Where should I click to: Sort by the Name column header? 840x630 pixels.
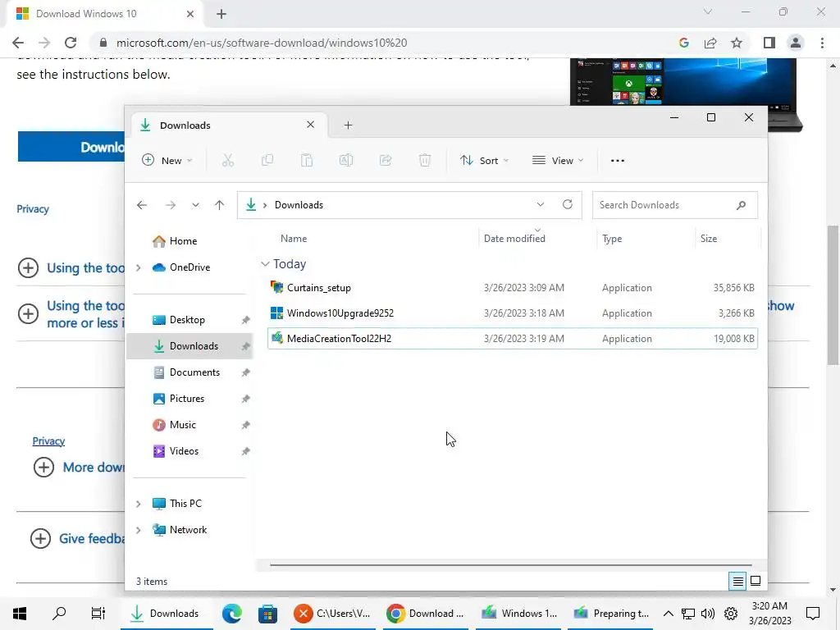tap(294, 239)
